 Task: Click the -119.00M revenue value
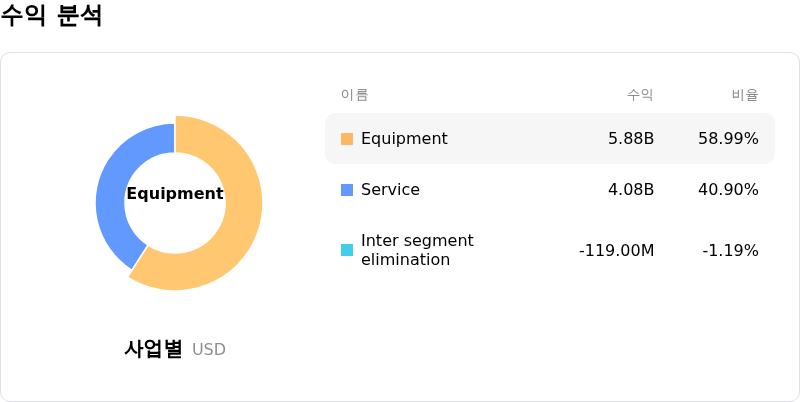click(616, 250)
